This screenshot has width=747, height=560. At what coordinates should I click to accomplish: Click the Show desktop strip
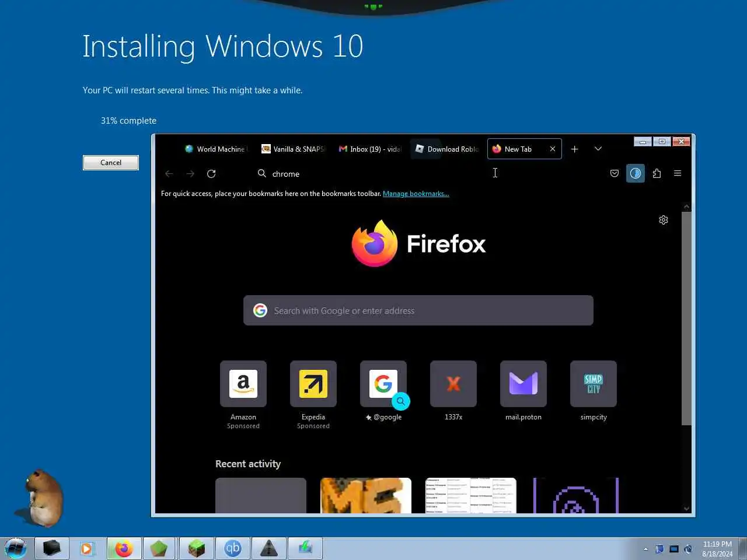[742, 548]
